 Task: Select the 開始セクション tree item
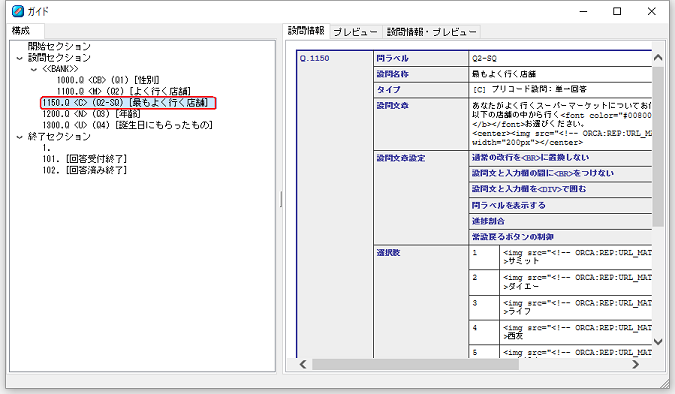(59, 46)
